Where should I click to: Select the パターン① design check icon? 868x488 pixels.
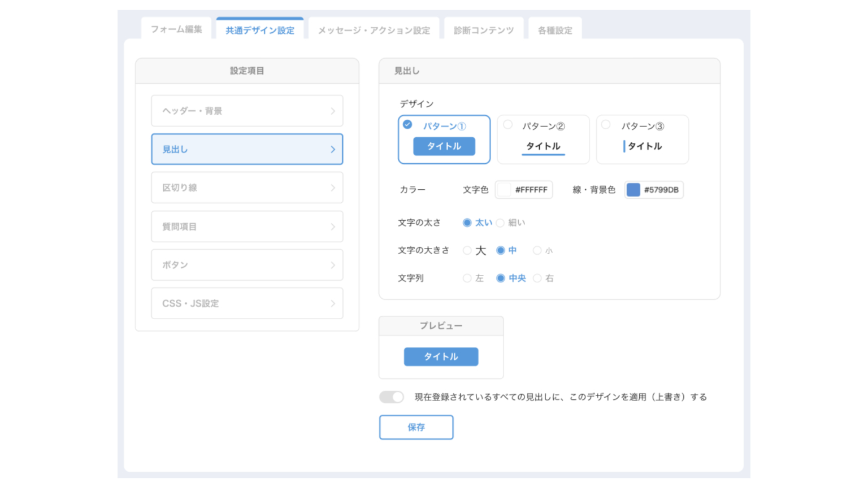pyautogui.click(x=407, y=125)
